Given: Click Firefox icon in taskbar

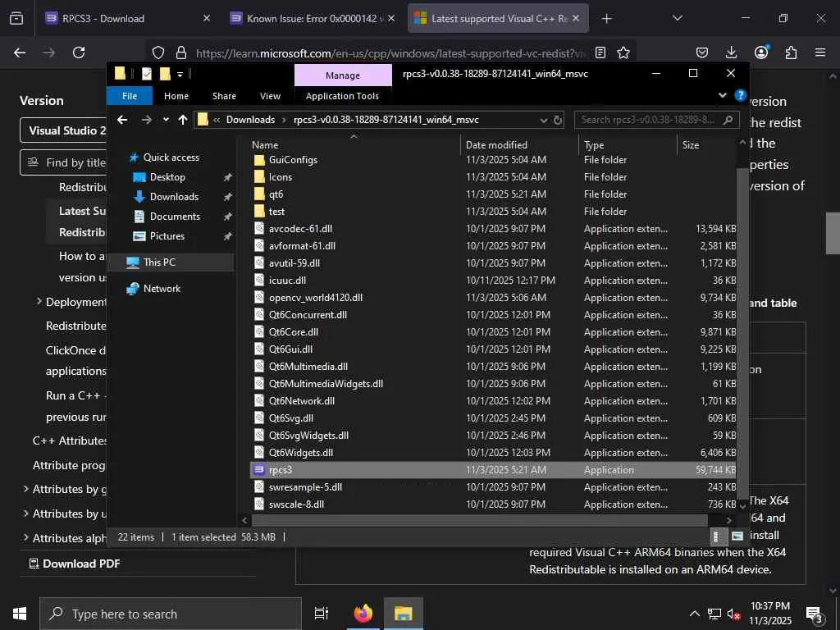Looking at the screenshot, I should coord(363,614).
